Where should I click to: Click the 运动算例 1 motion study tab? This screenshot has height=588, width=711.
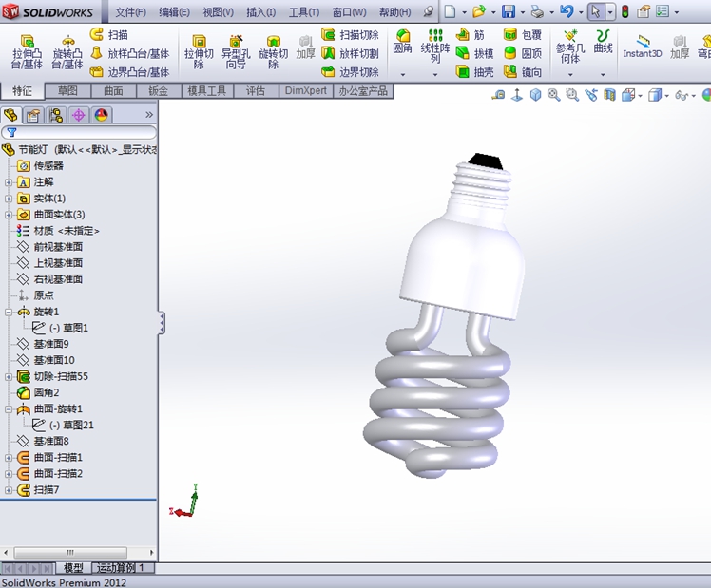point(121,568)
